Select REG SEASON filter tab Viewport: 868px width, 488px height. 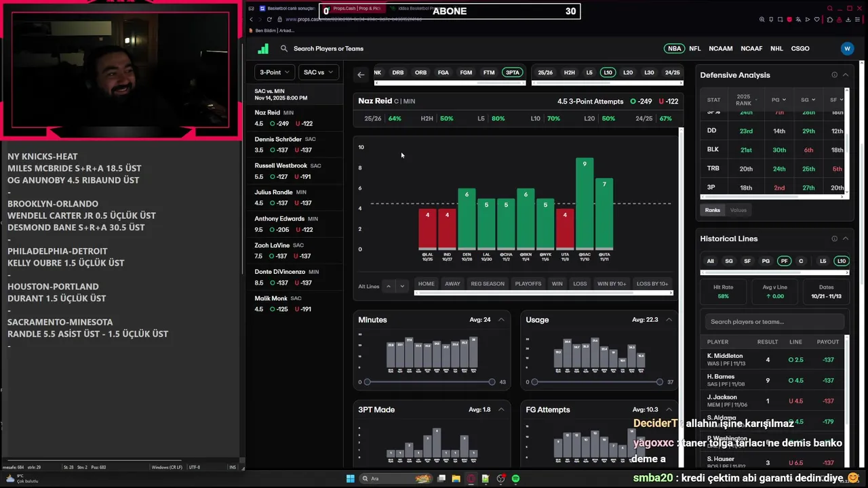pyautogui.click(x=488, y=284)
